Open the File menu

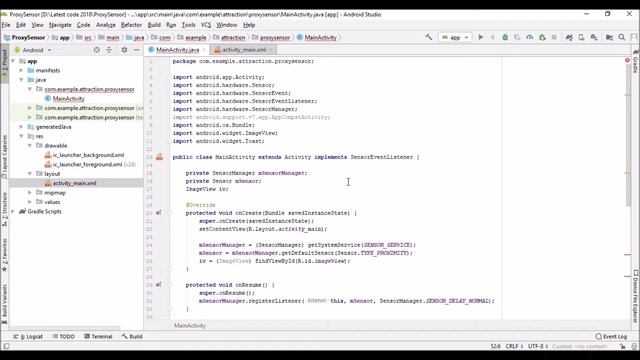6,25
